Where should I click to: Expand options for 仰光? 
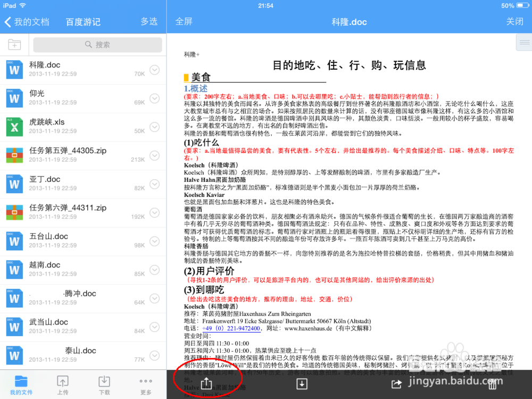(x=155, y=98)
